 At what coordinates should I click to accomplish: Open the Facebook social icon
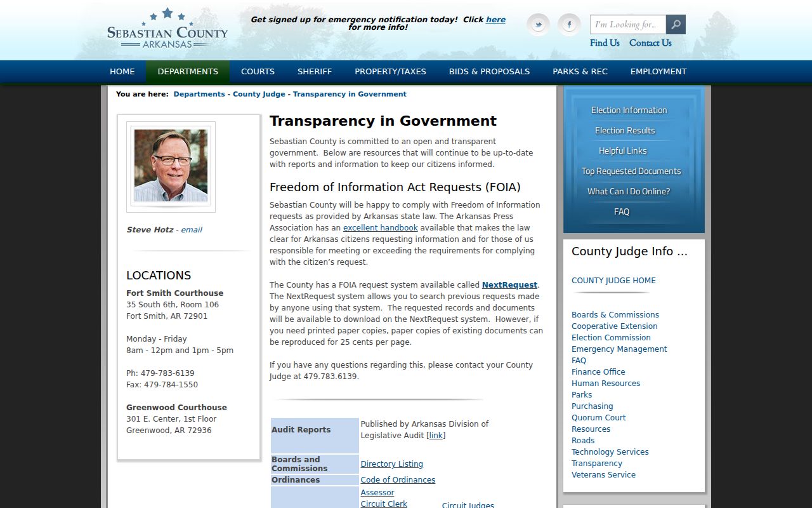569,25
